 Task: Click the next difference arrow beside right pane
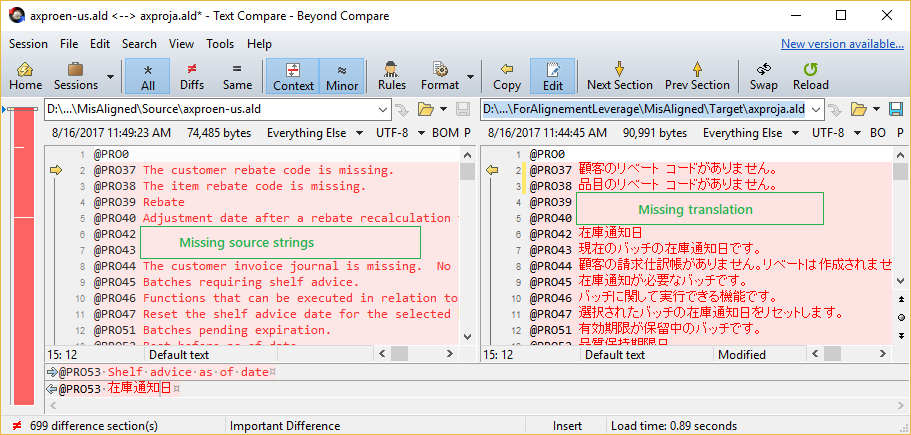tap(902, 335)
